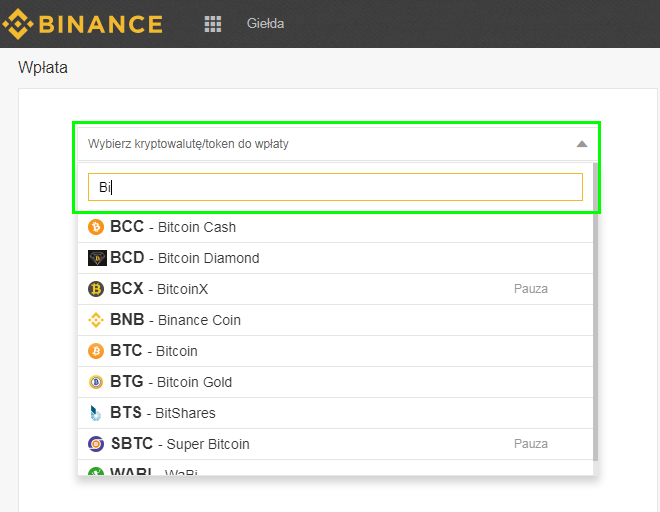Click Pauza label in SBTC row
Screen dimensions: 660x512
coord(531,444)
